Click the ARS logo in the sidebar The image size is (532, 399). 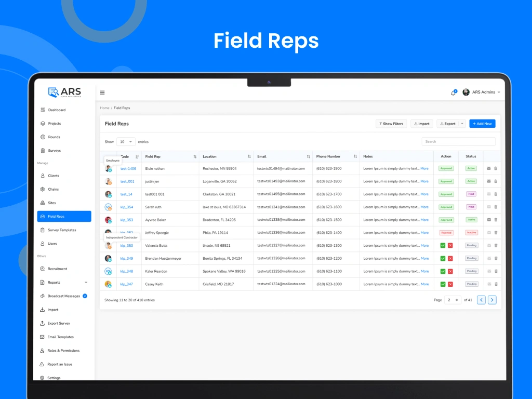[64, 92]
